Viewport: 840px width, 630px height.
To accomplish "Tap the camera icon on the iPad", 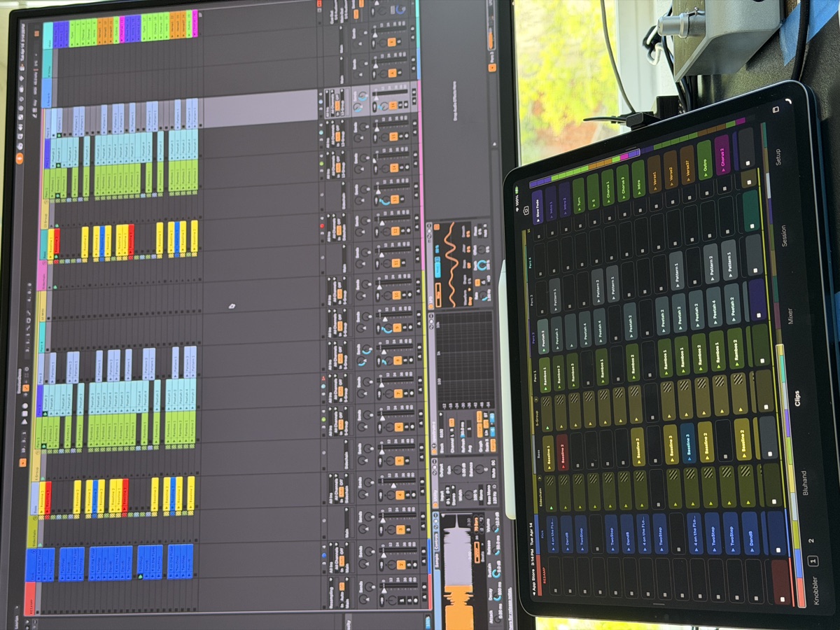I will tap(526, 211).
